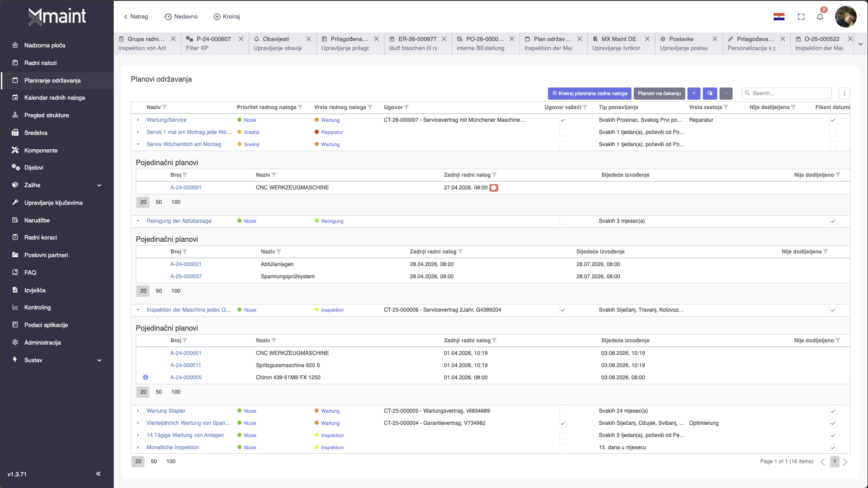Open plan link Monatliche Inspektion
Screen dimensions: 868x488
click(172, 447)
